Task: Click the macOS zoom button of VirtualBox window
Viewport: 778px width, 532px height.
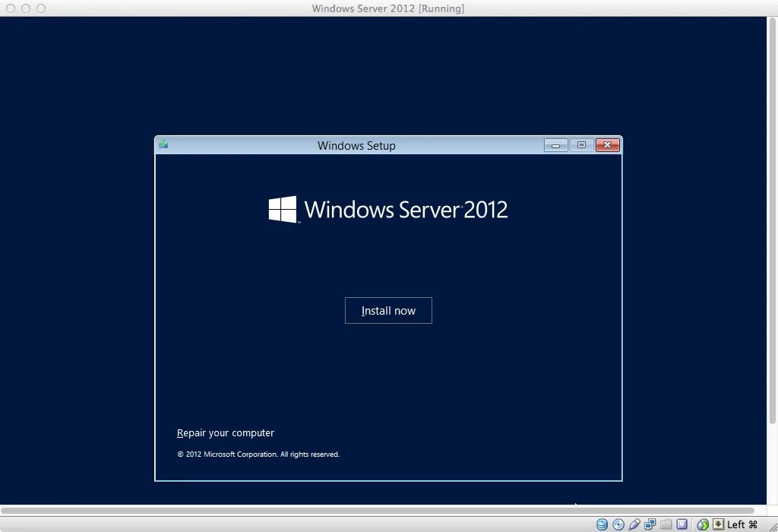Action: (41, 8)
